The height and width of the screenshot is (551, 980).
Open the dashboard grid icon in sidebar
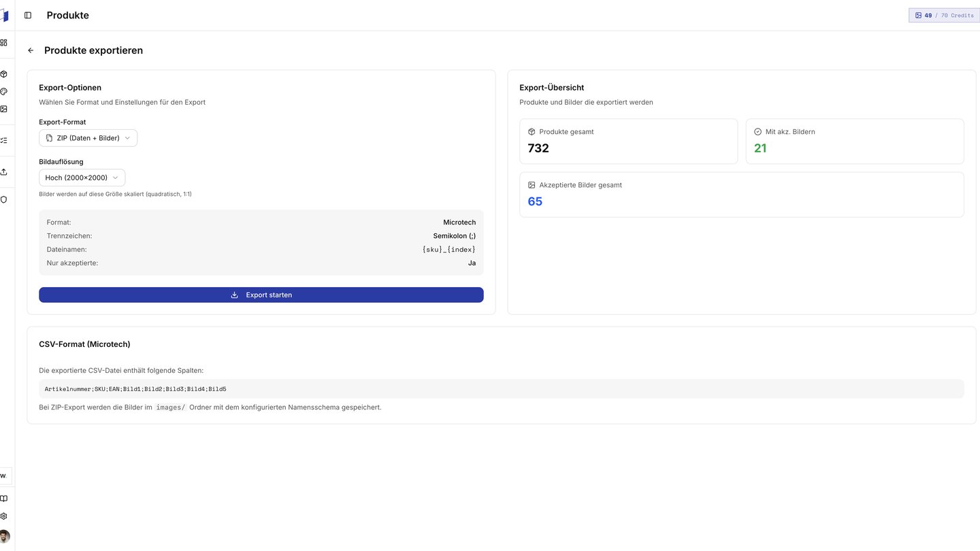click(3, 42)
